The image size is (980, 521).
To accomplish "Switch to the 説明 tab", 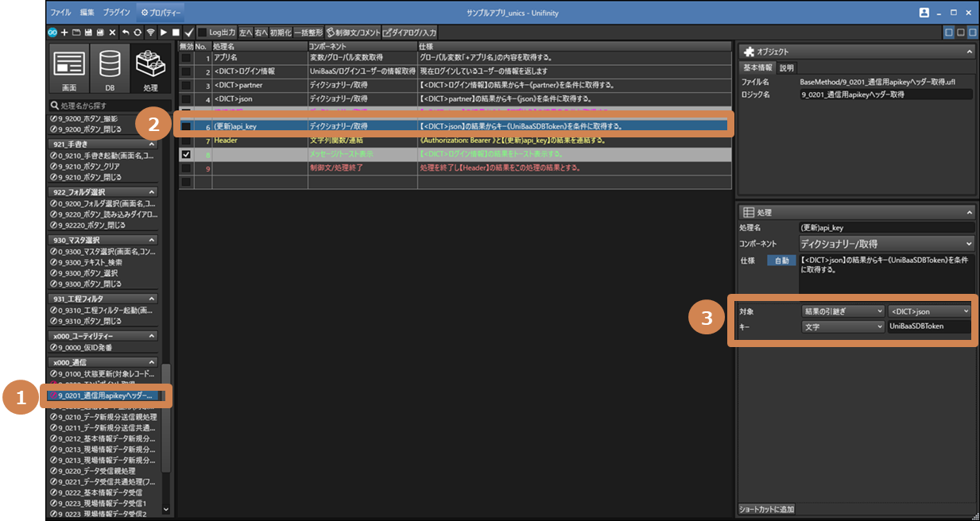I will coord(786,68).
